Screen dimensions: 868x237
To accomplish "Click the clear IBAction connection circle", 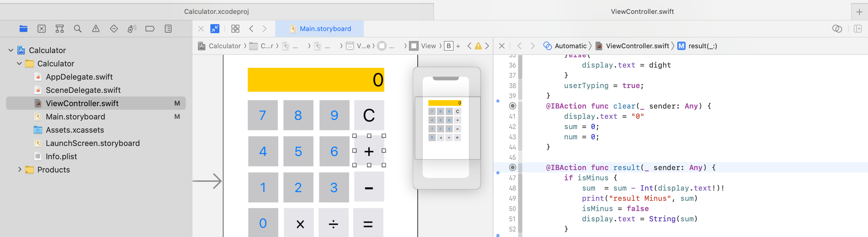I will click(512, 106).
